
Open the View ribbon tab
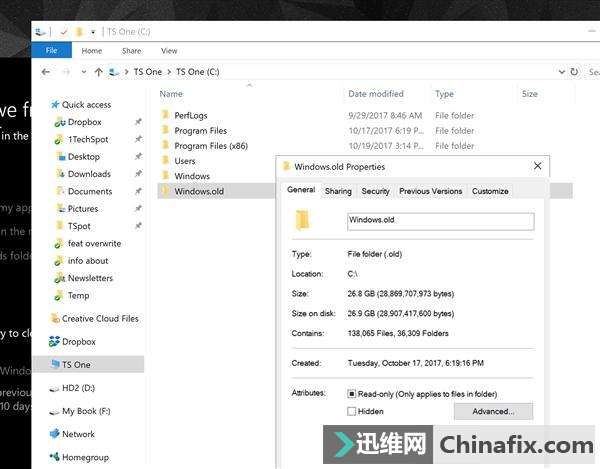[x=169, y=50]
